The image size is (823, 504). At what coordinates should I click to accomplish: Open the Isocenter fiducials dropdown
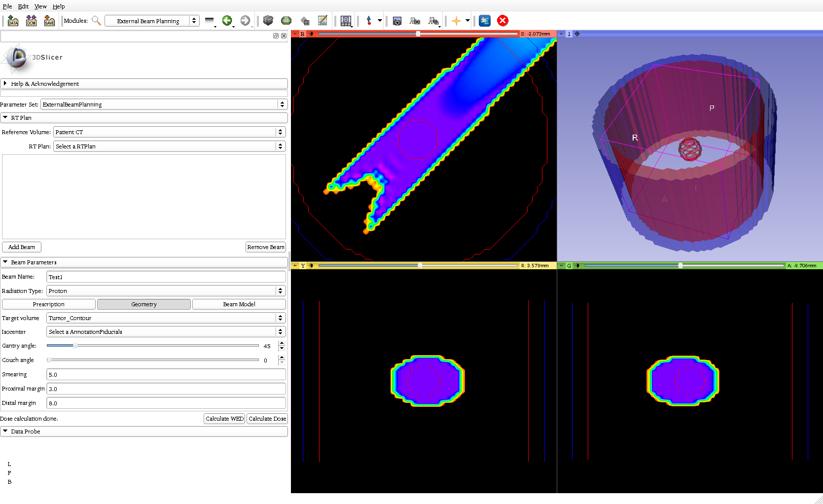[166, 332]
